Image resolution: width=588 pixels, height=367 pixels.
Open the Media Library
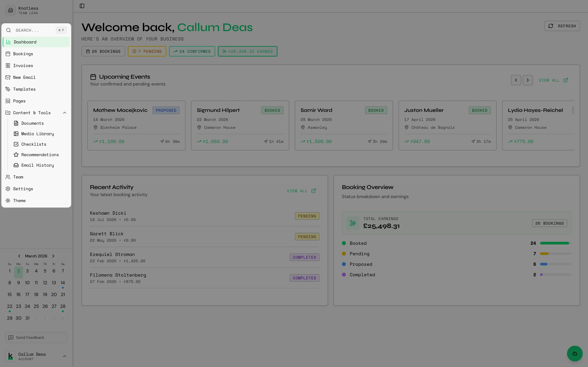pos(37,134)
